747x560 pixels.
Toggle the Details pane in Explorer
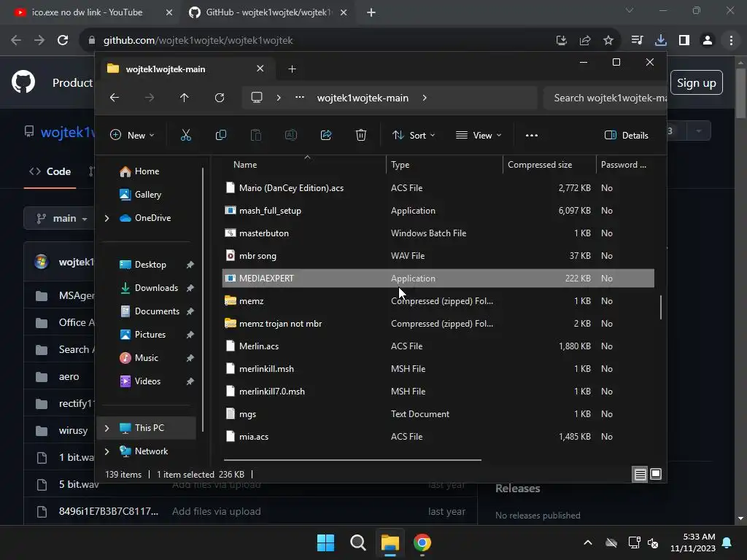coord(626,135)
